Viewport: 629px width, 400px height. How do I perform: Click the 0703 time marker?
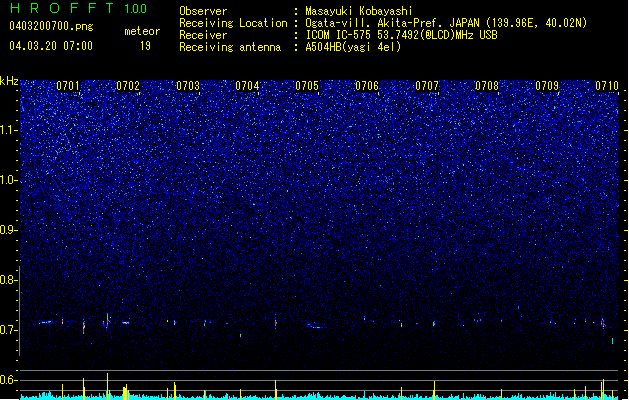pyautogui.click(x=188, y=86)
